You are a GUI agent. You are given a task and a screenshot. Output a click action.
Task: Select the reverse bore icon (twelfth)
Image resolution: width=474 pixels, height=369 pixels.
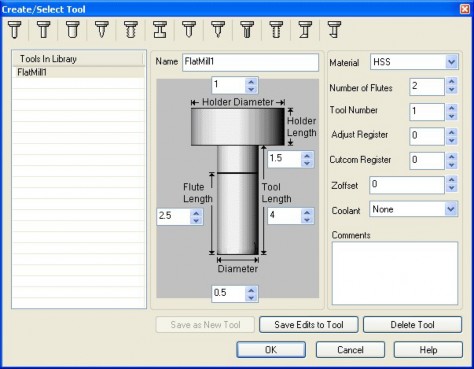(x=334, y=30)
